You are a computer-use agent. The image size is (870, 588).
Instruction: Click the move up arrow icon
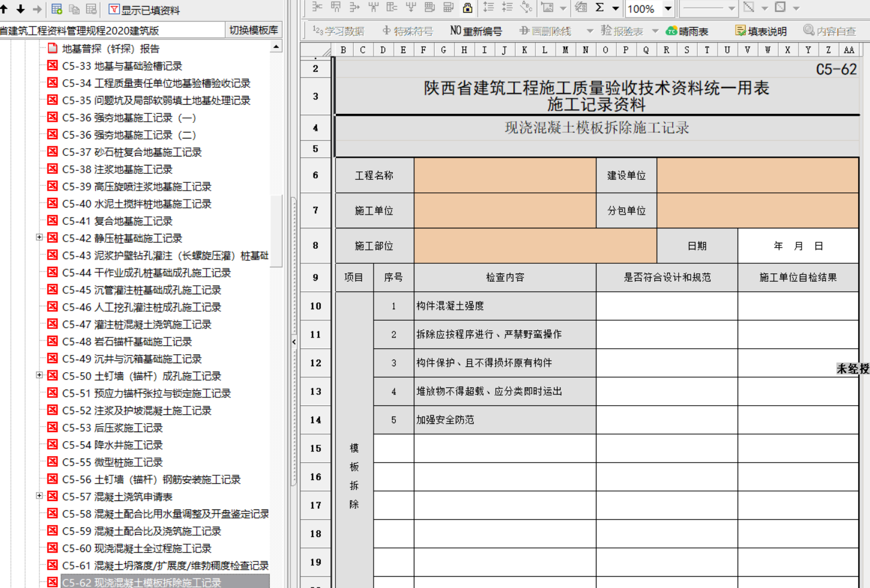click(4, 9)
